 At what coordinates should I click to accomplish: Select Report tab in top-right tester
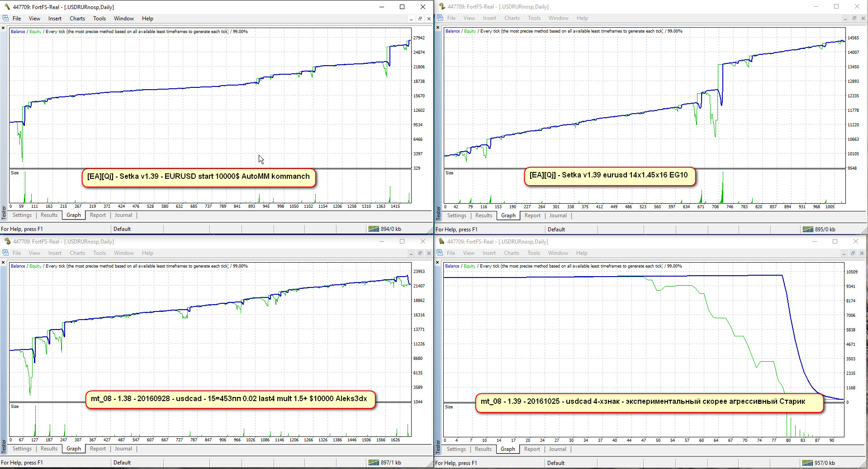[x=532, y=215]
